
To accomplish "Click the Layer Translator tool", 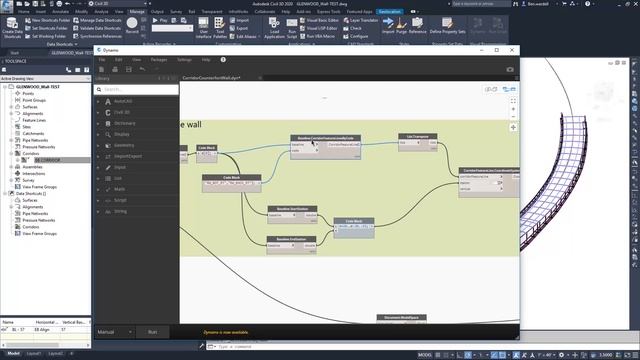I will pyautogui.click(x=361, y=20).
